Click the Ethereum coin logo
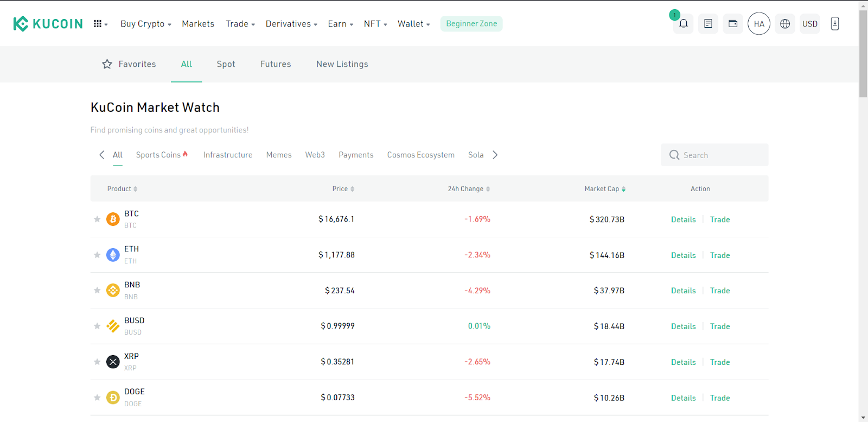Screen dimensions: 868x422 tap(113, 255)
